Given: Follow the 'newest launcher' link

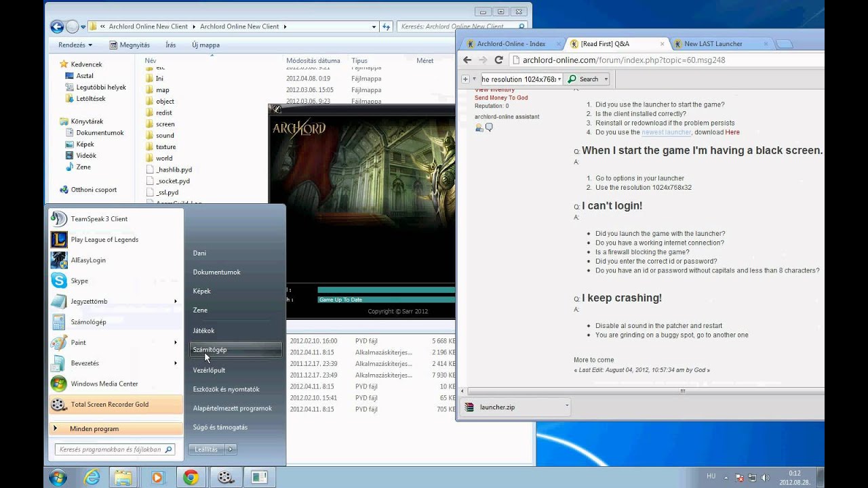Looking at the screenshot, I should pos(666,132).
